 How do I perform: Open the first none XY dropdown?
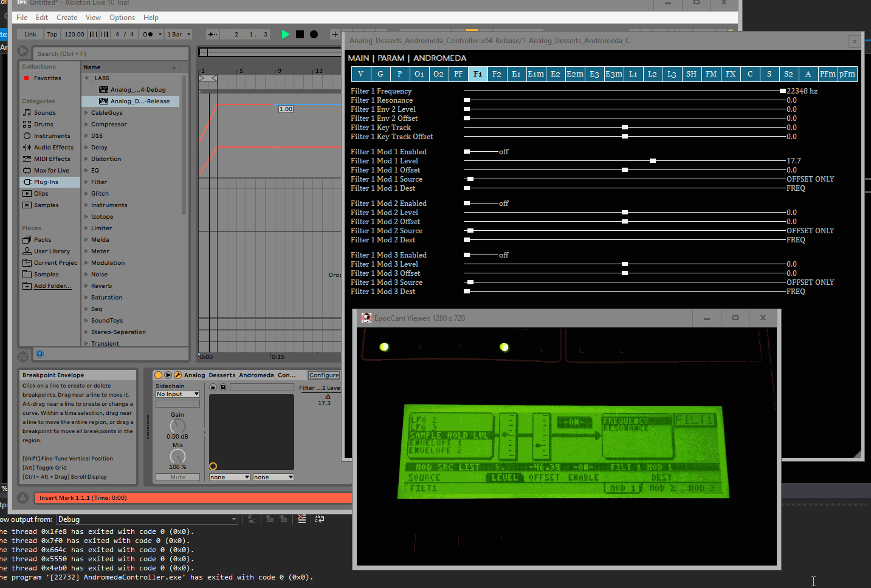[x=230, y=477]
